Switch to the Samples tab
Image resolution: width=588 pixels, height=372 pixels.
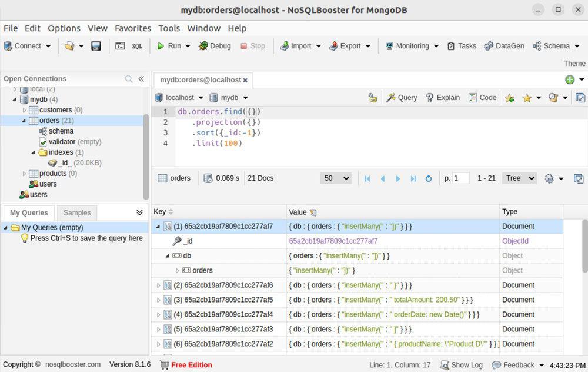[77, 213]
